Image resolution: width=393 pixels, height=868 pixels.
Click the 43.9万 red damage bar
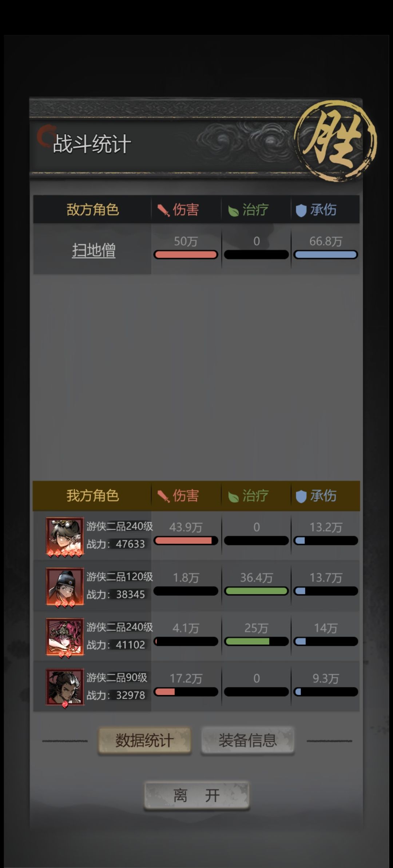coord(186,541)
